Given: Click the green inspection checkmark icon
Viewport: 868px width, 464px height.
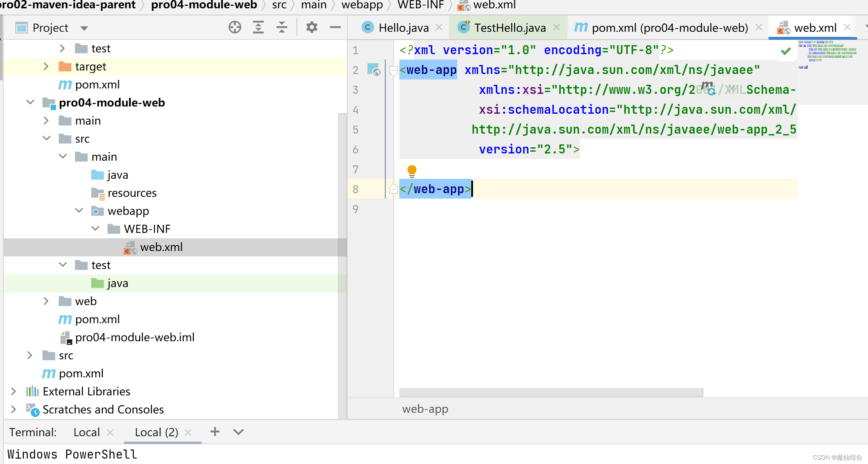Looking at the screenshot, I should pos(786,51).
